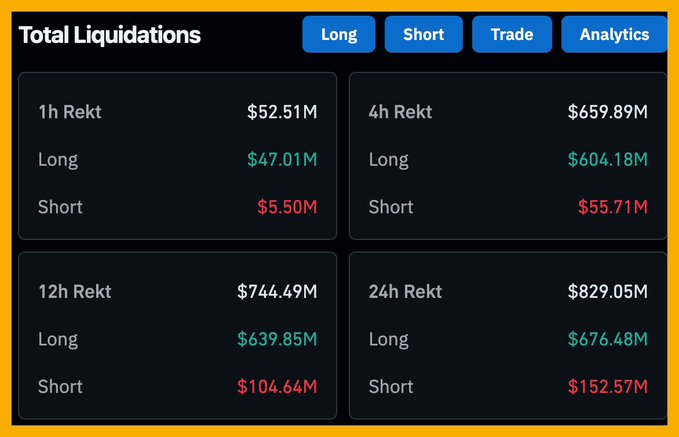Click the $659.89M 4h total value
679x437 pixels.
point(607,112)
